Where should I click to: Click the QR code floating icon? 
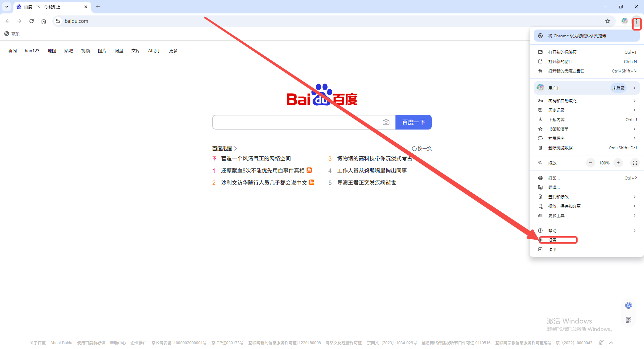629,320
